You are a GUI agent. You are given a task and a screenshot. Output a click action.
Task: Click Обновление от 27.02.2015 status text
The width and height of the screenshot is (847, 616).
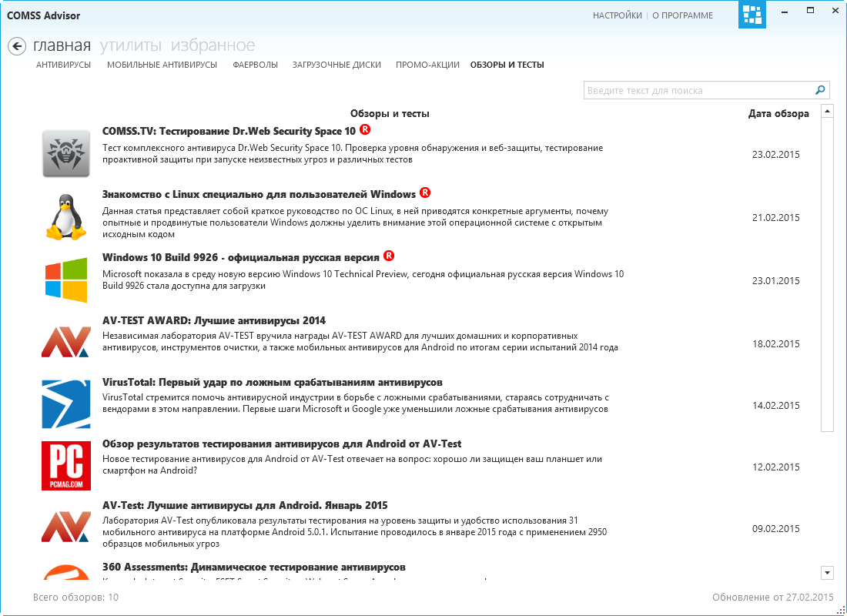tap(773, 598)
